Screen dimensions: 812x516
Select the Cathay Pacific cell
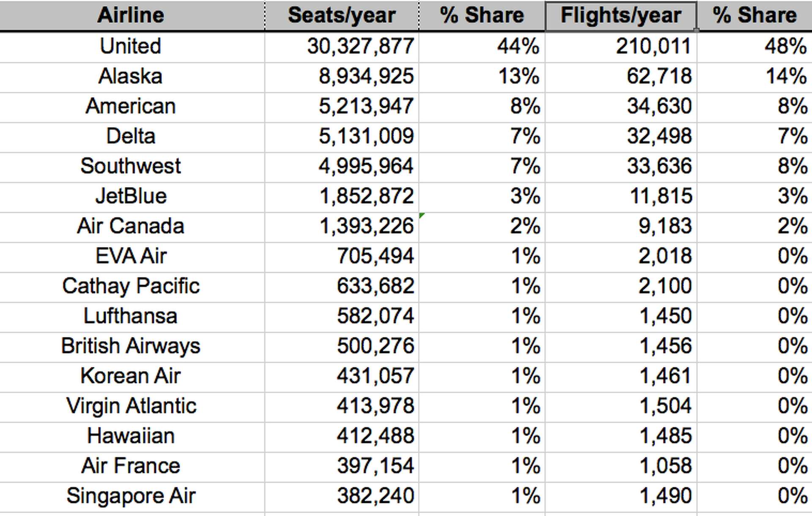[132, 287]
